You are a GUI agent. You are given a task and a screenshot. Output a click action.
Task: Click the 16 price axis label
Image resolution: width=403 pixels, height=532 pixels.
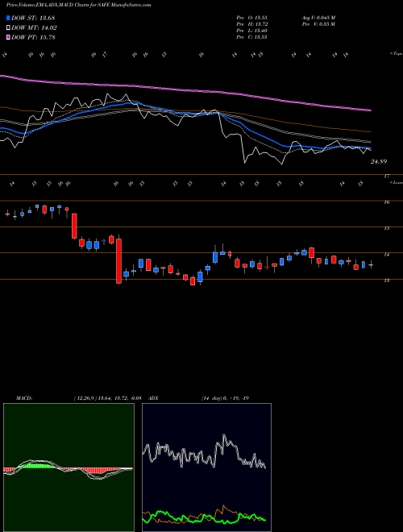coord(386,202)
